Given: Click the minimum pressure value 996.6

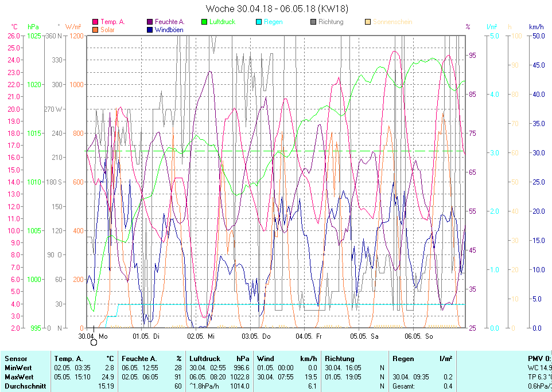Looking at the screenshot, I should coord(242,368).
